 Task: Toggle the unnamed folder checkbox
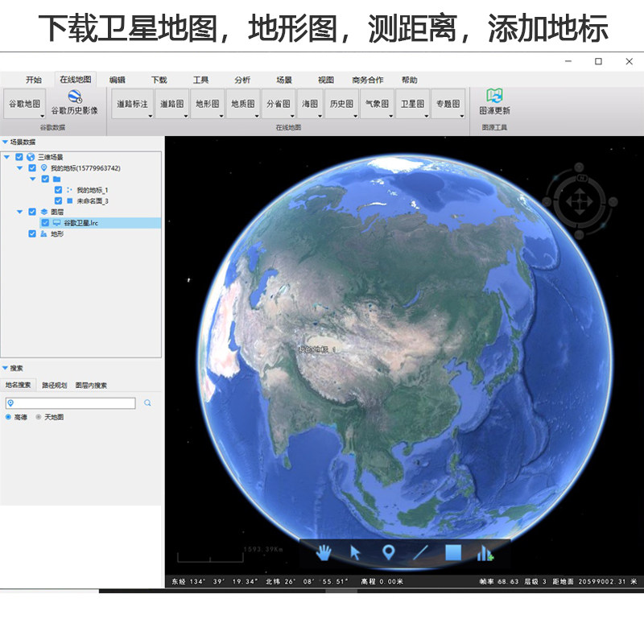click(x=45, y=179)
